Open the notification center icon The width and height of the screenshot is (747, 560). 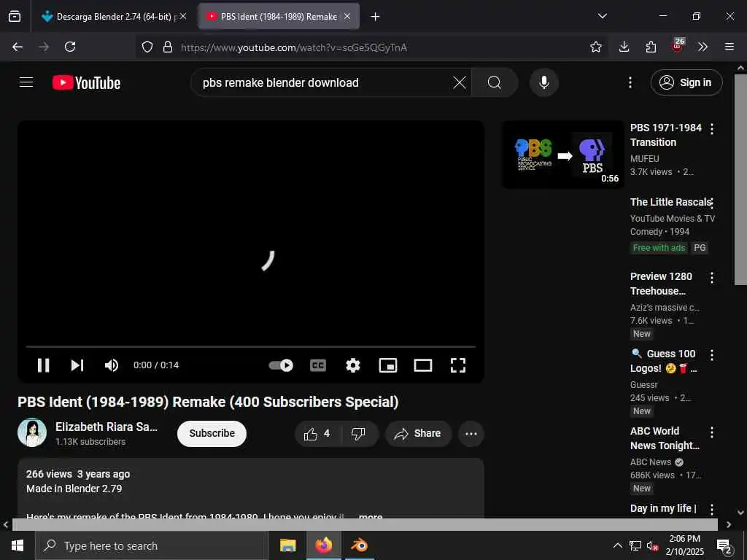click(724, 545)
